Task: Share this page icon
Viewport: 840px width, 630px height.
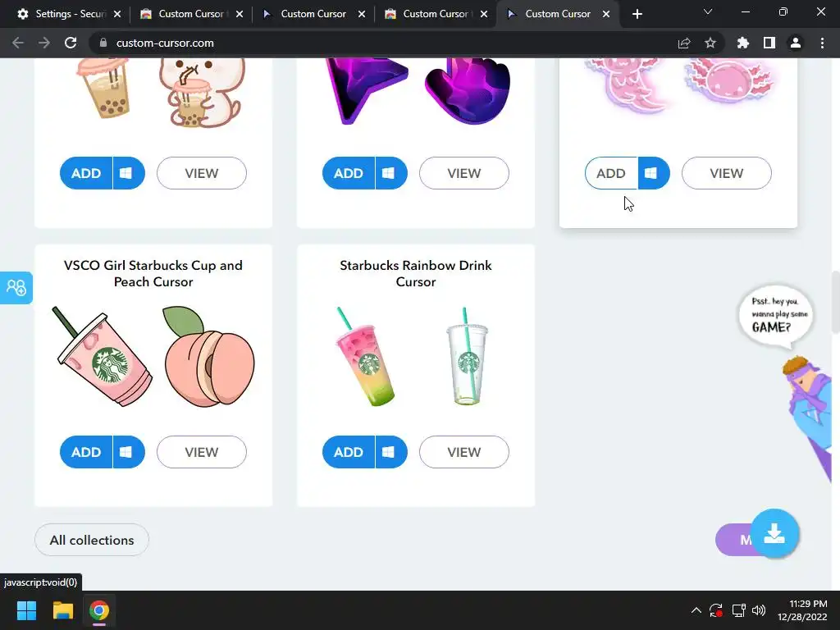Action: [x=684, y=43]
